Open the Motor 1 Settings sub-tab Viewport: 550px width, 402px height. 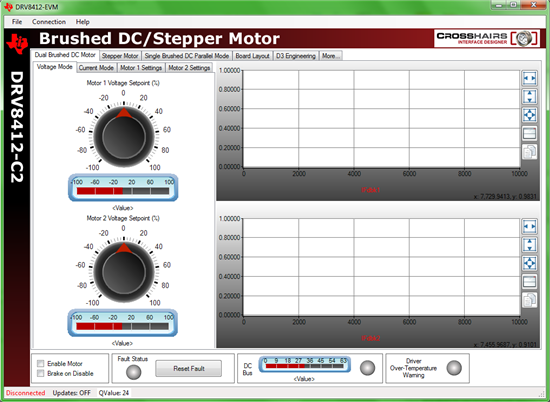coord(141,68)
